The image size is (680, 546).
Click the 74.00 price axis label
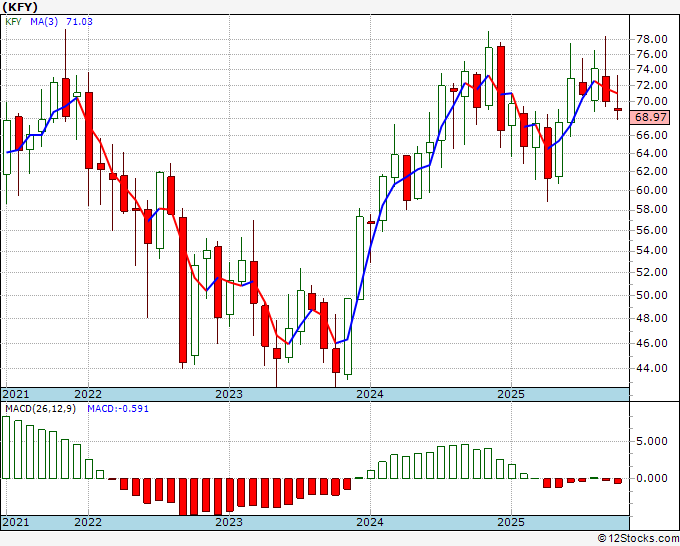click(651, 69)
